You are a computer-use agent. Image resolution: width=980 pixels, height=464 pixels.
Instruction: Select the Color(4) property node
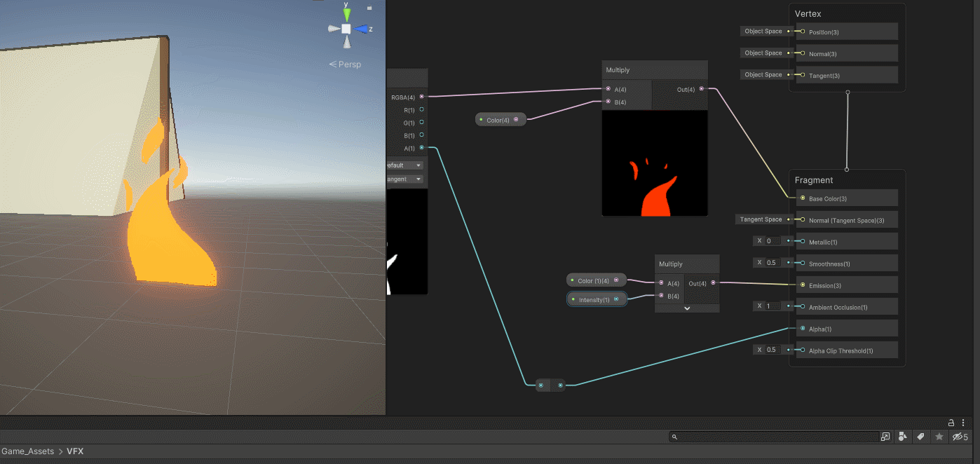click(501, 120)
